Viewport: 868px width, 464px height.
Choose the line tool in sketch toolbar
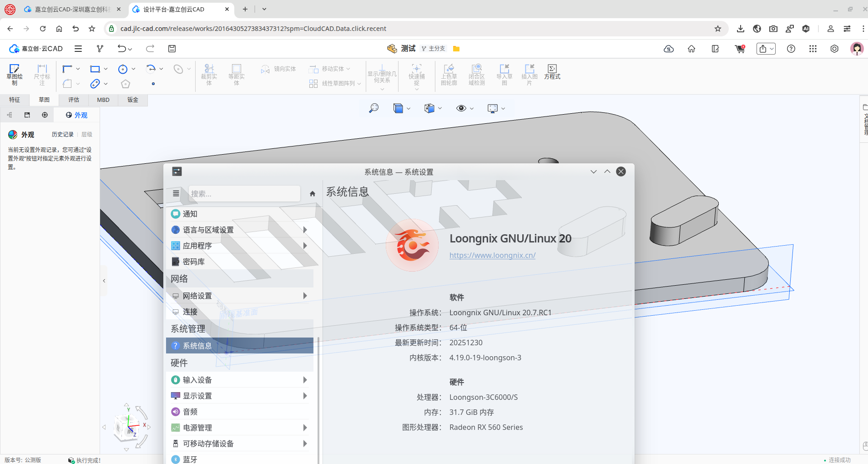(67, 69)
